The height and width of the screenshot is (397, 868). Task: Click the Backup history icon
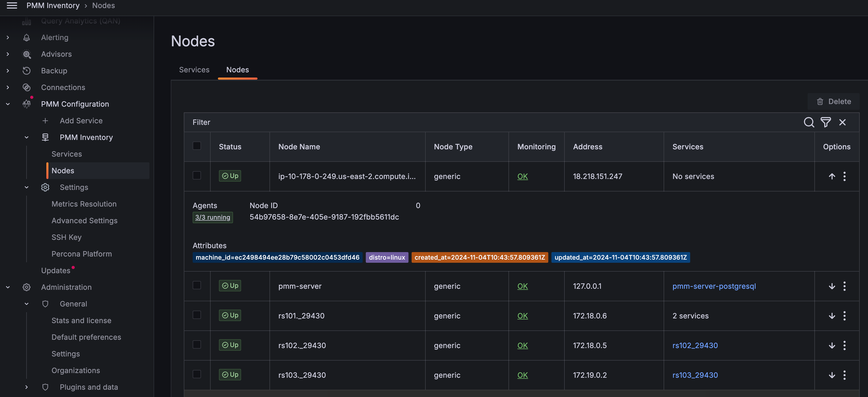27,71
